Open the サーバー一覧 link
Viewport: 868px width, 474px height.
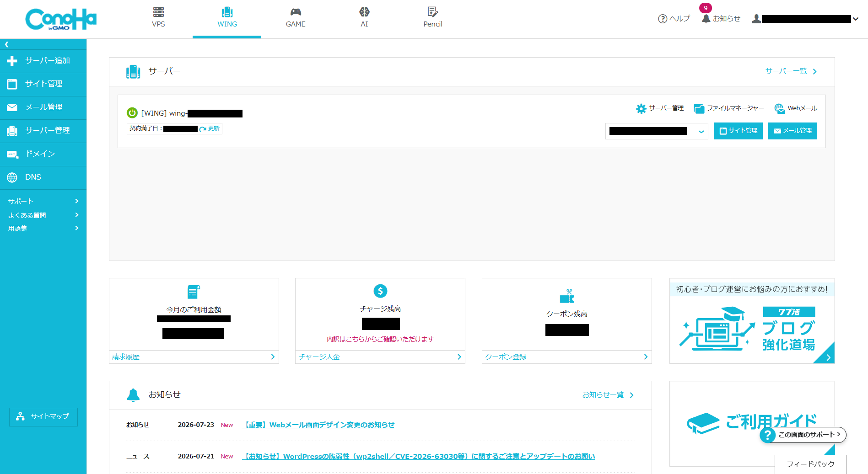tap(791, 71)
